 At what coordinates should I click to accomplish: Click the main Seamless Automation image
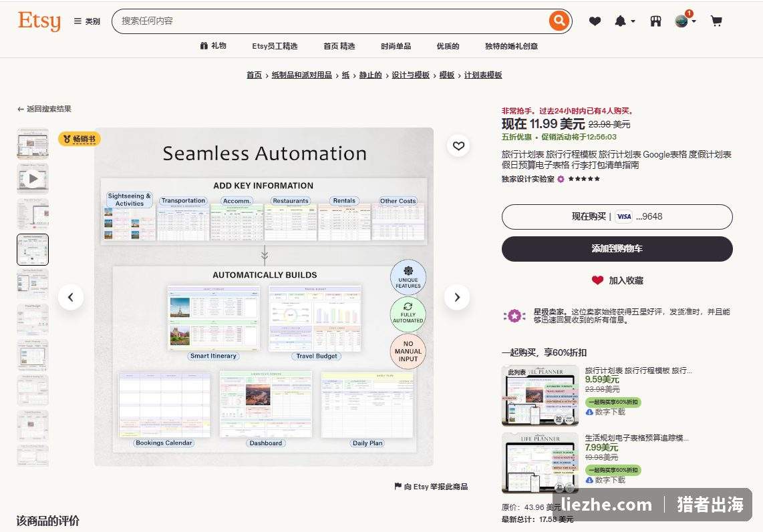264,296
